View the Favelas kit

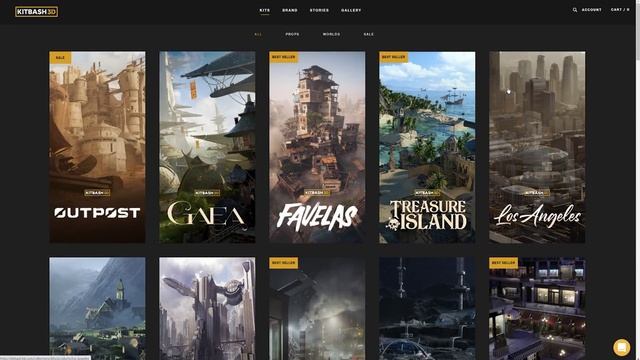[317, 147]
